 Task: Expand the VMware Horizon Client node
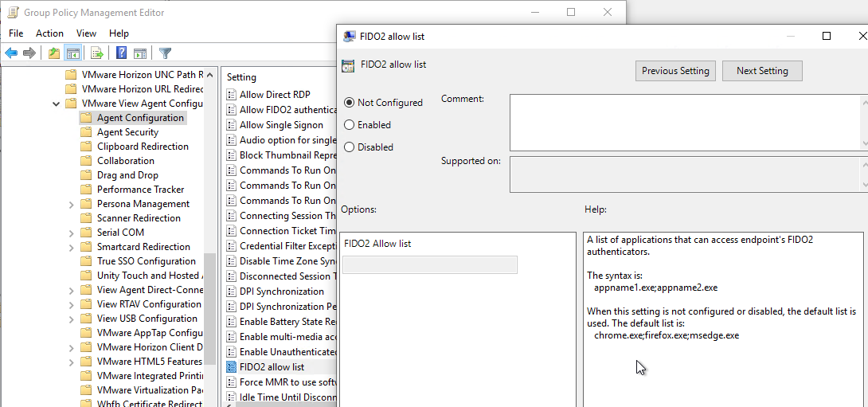point(71,348)
